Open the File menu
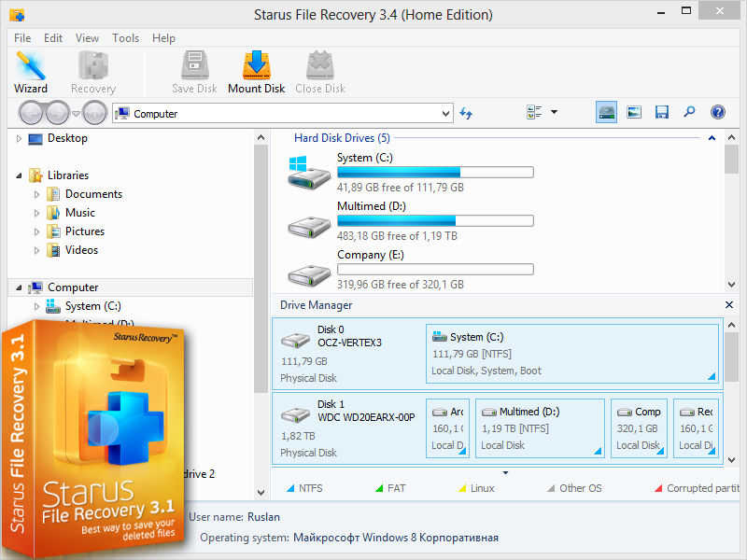This screenshot has height=560, width=747. [x=22, y=38]
